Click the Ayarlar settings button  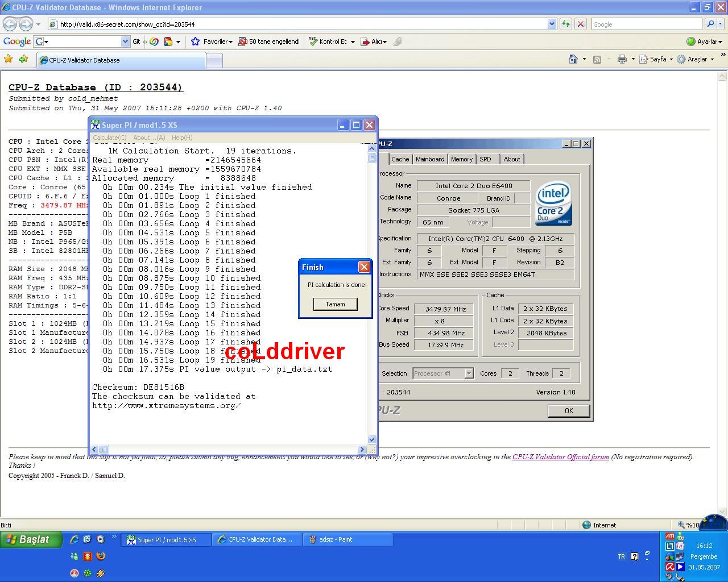click(x=704, y=41)
